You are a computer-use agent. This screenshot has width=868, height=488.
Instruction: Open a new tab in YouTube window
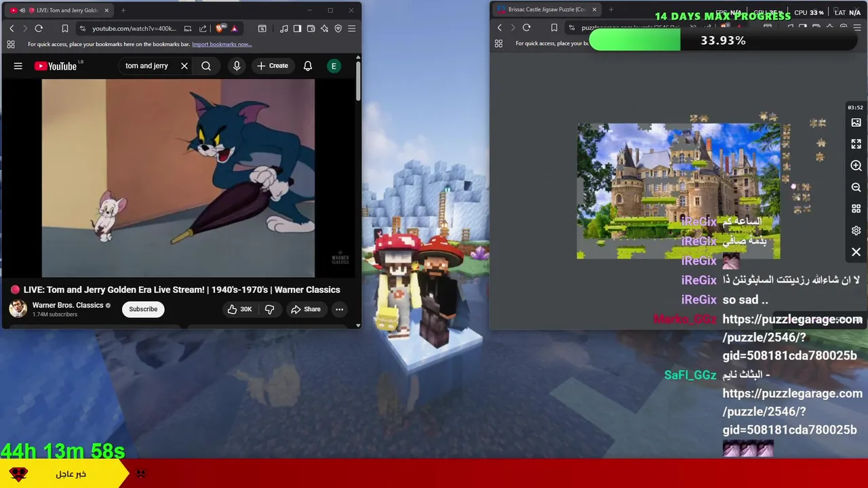click(123, 10)
